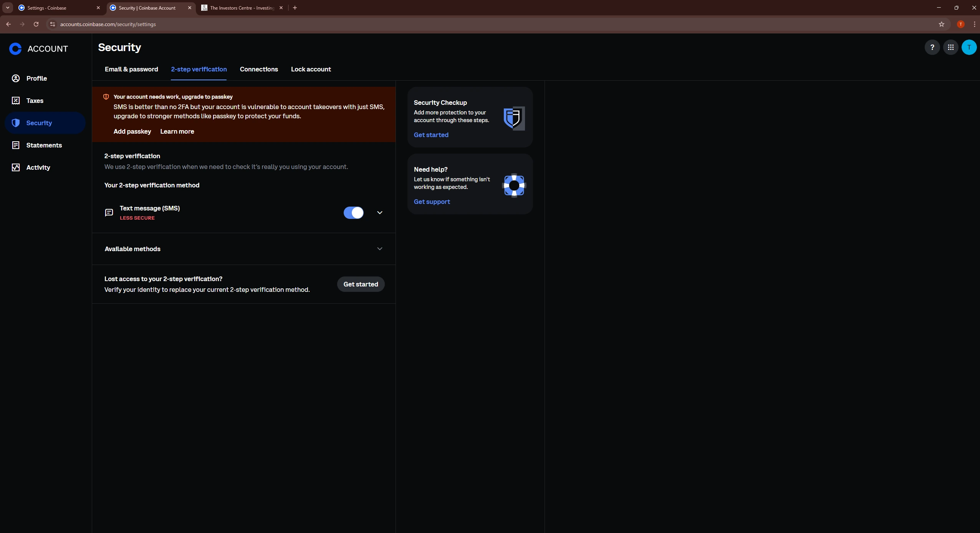Open the Connections tab

[259, 70]
